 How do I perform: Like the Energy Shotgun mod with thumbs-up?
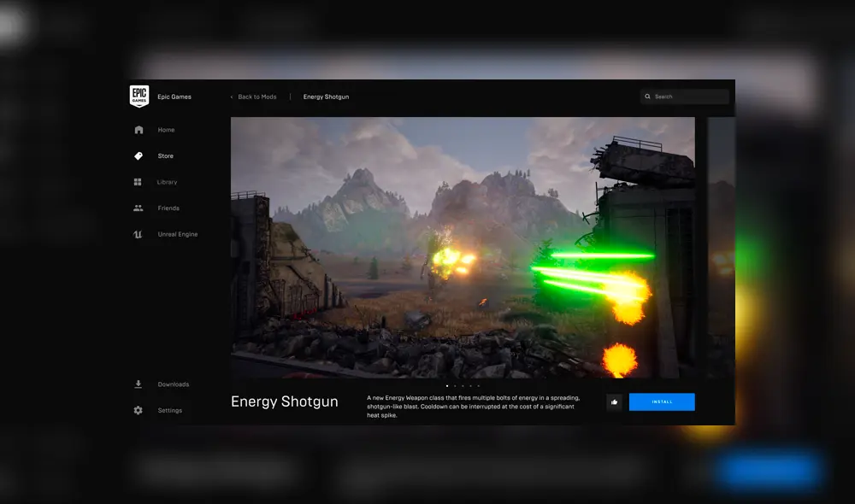[614, 401]
